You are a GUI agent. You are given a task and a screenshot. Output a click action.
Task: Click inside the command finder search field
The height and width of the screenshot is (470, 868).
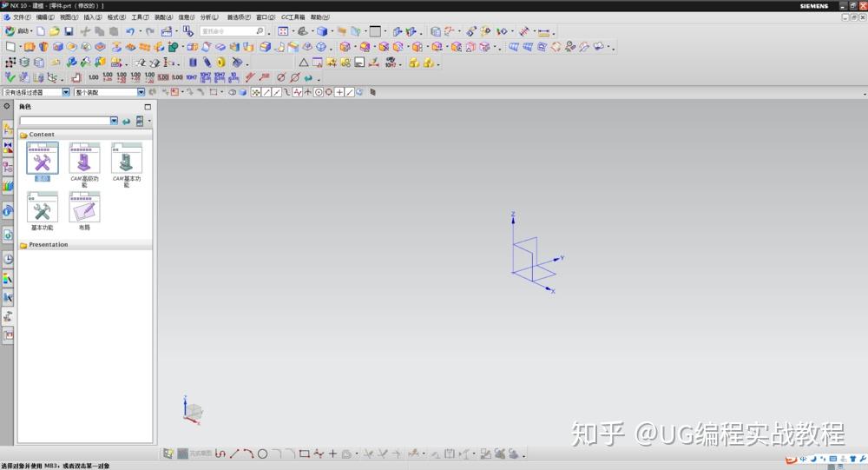click(227, 31)
